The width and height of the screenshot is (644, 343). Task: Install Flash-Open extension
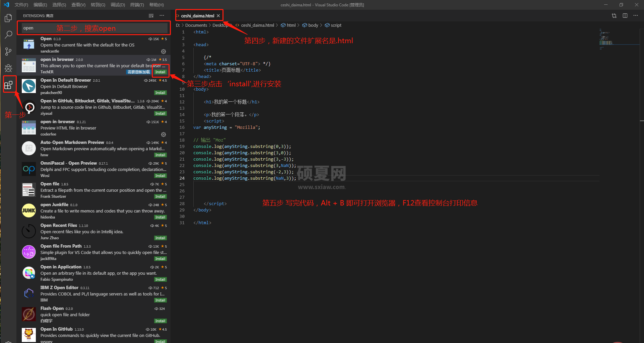(x=160, y=321)
